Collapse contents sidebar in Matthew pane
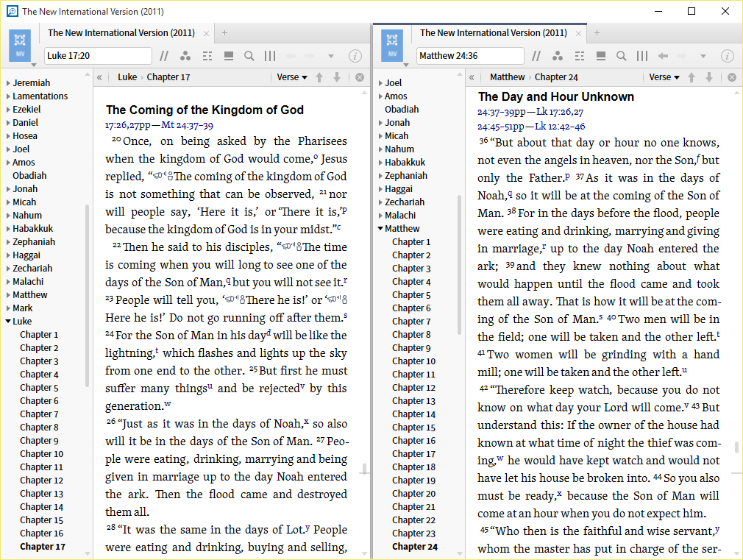Screen dimensions: 743x560 pyautogui.click(x=472, y=77)
